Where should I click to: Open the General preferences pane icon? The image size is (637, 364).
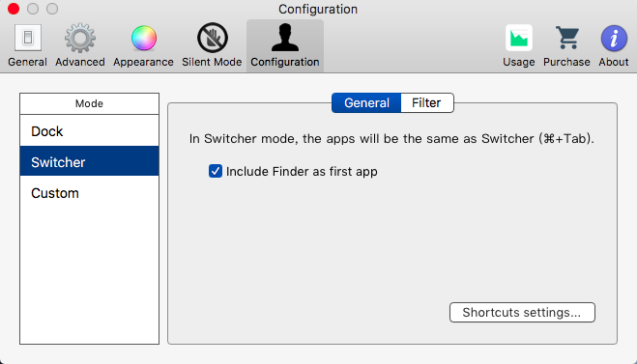[x=28, y=38]
